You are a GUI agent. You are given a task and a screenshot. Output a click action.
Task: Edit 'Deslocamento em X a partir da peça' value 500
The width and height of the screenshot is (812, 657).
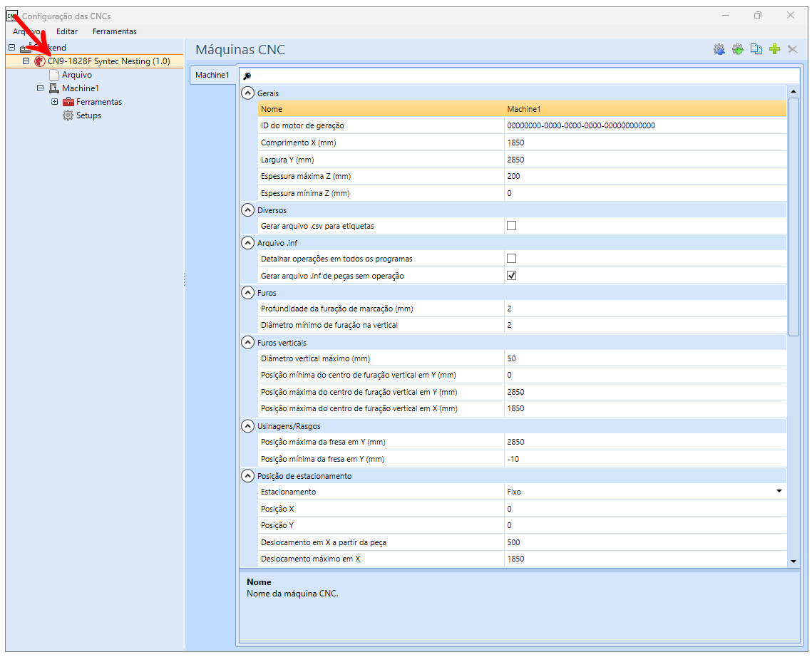click(645, 542)
